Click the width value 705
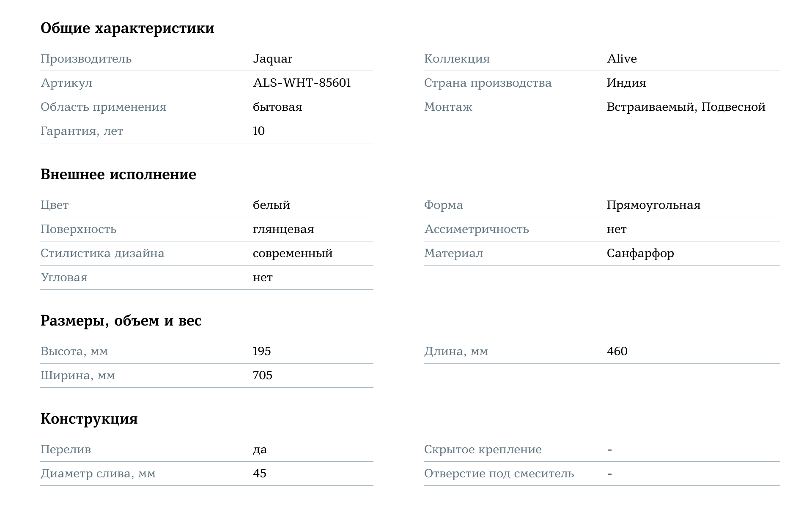Image resolution: width=812 pixels, height=523 pixels. [x=263, y=375]
